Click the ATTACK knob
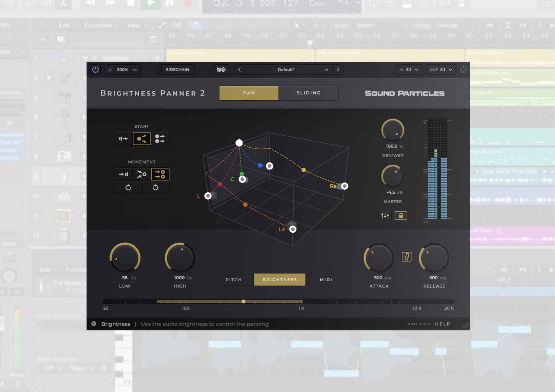Viewport: 555px width, 392px height. click(x=379, y=258)
